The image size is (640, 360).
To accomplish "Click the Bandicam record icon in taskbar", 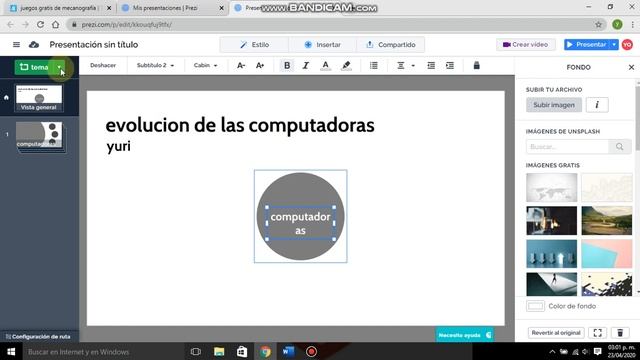I will tap(311, 351).
